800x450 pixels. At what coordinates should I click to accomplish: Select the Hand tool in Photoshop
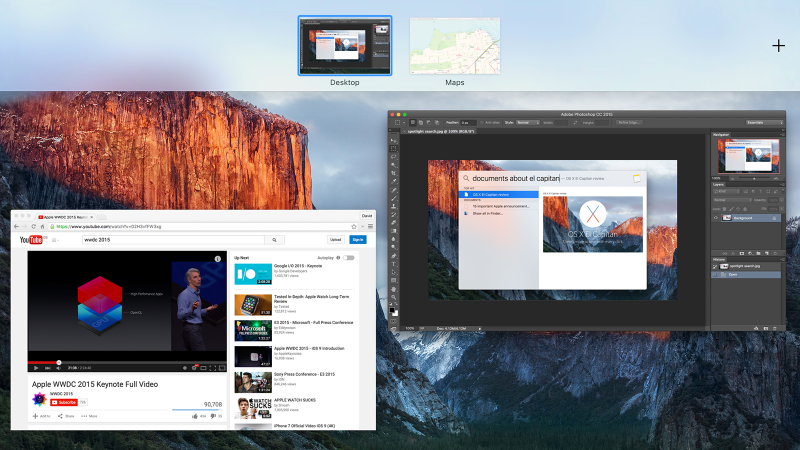393,289
